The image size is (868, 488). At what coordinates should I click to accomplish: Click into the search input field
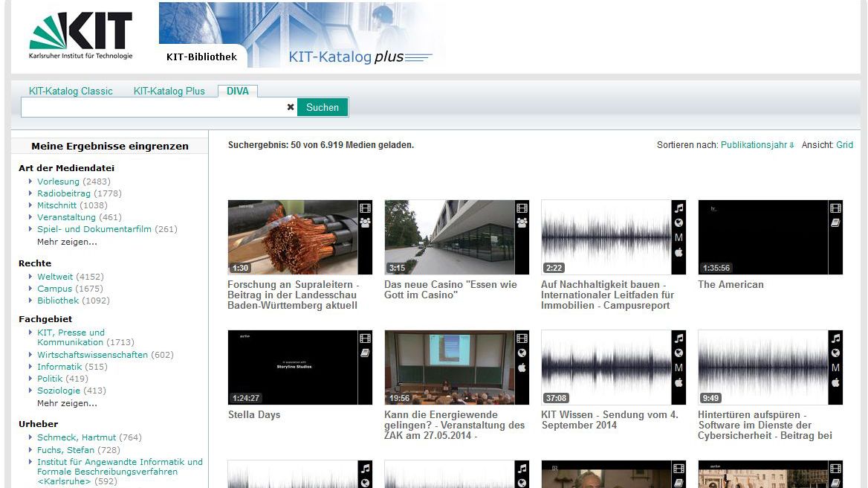tap(153, 107)
